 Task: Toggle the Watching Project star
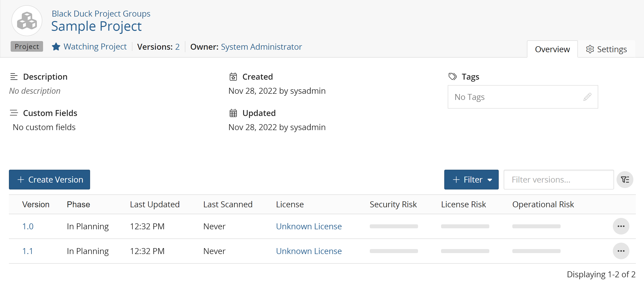(56, 47)
